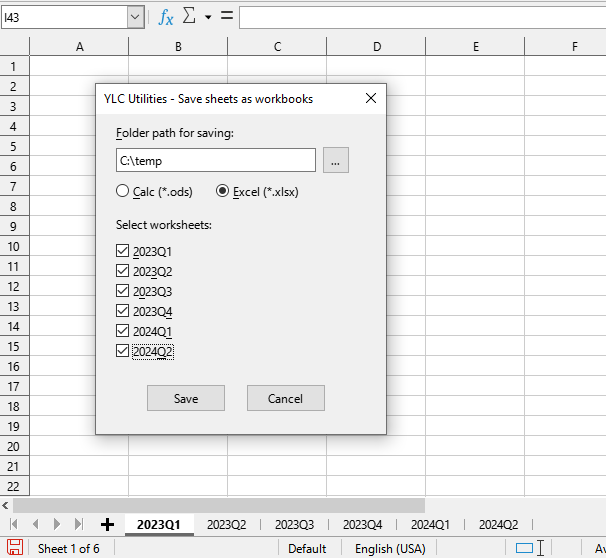This screenshot has width=606, height=558.
Task: Uncheck the 2024Q2 worksheet checkbox
Action: click(x=123, y=351)
